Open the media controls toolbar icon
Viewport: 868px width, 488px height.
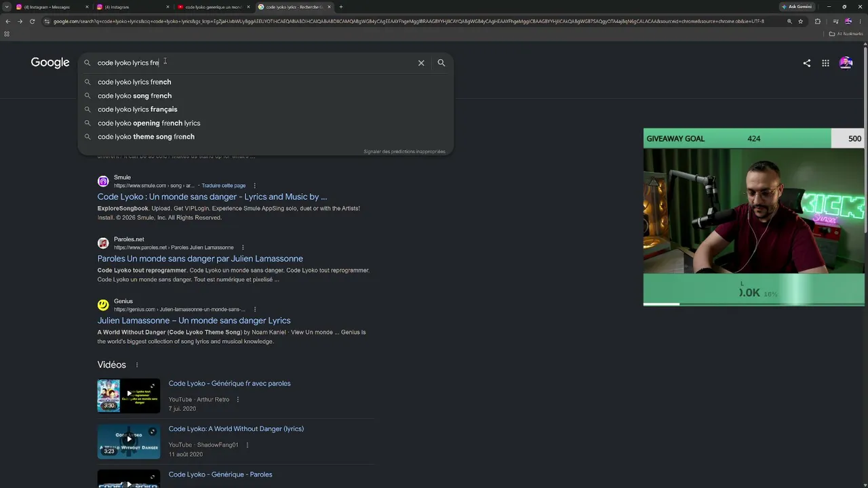click(x=835, y=21)
